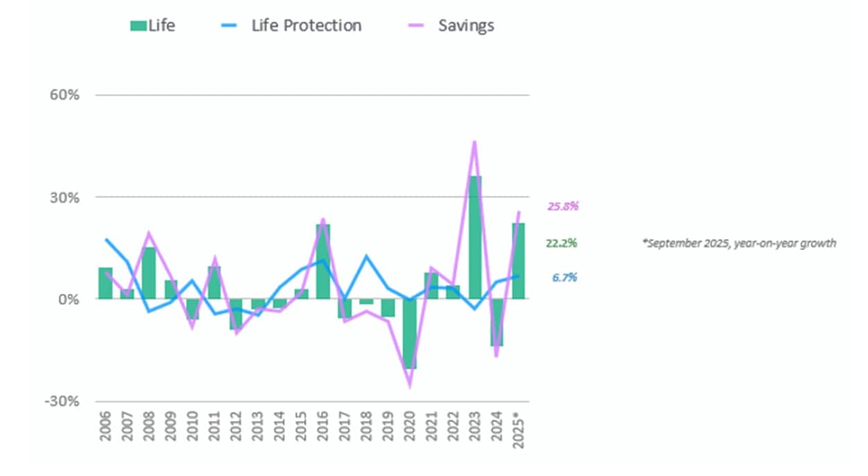Click the 2024 negative Life bar
The width and height of the screenshot is (868, 476).
[496, 322]
